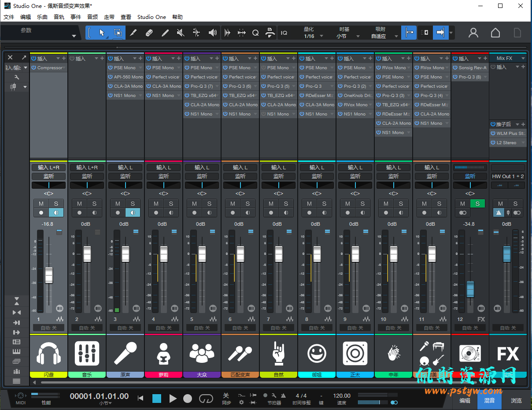Select the Arrow tool in the toolbar
Screen dimensions: 532x410
pos(102,33)
